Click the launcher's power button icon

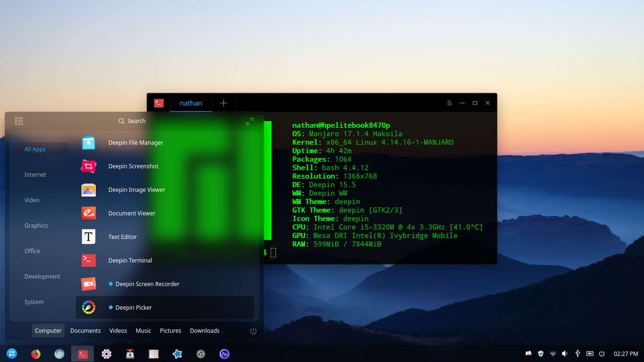pos(253,331)
